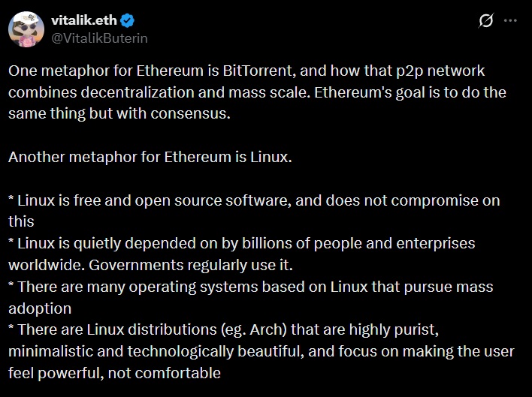
Task: Open the vitalik.eth display name link
Action: pos(85,20)
